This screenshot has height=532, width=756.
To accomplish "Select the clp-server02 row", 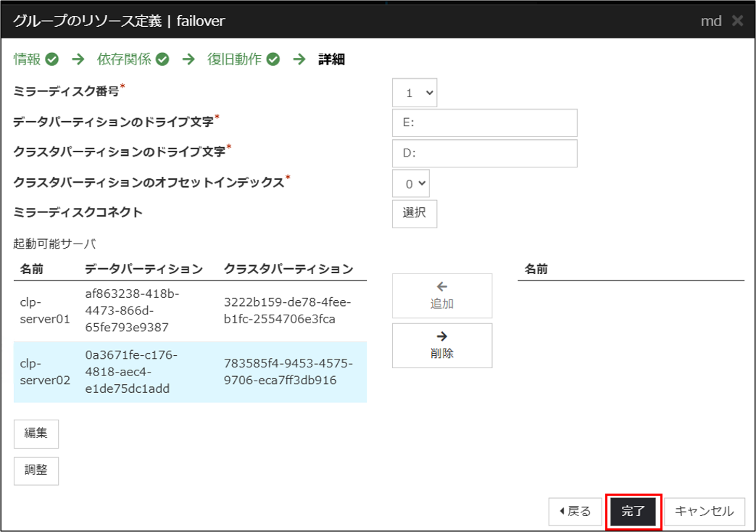I will click(x=190, y=372).
